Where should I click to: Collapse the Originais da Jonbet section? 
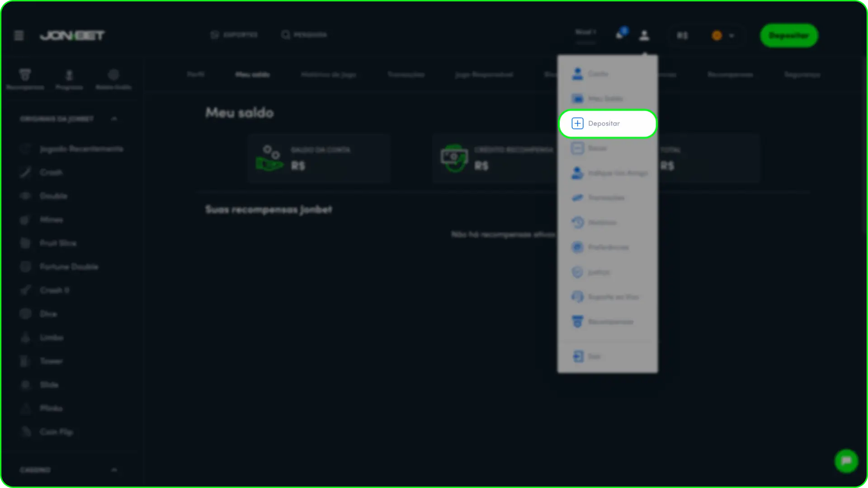(x=114, y=119)
